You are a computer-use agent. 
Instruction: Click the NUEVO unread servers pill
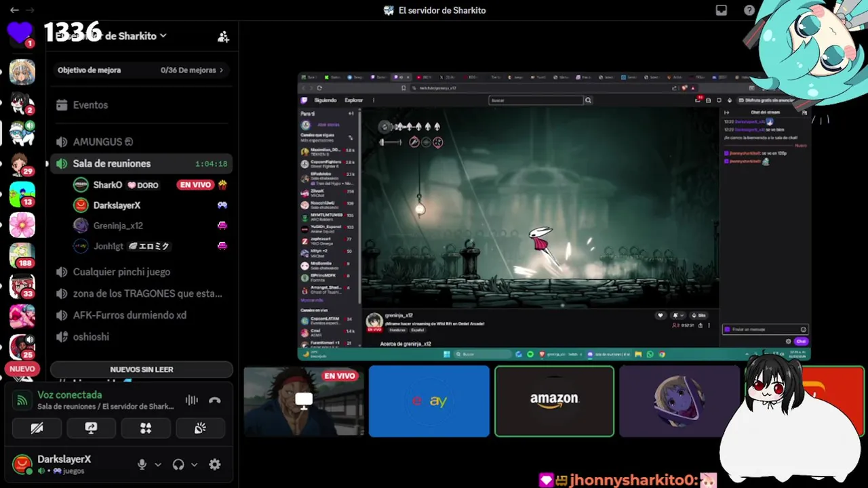[x=22, y=369]
